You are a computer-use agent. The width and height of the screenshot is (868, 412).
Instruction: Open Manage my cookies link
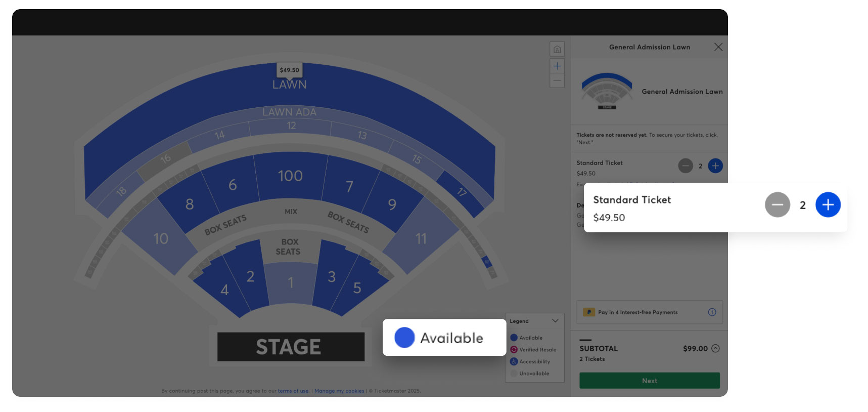[x=339, y=391]
